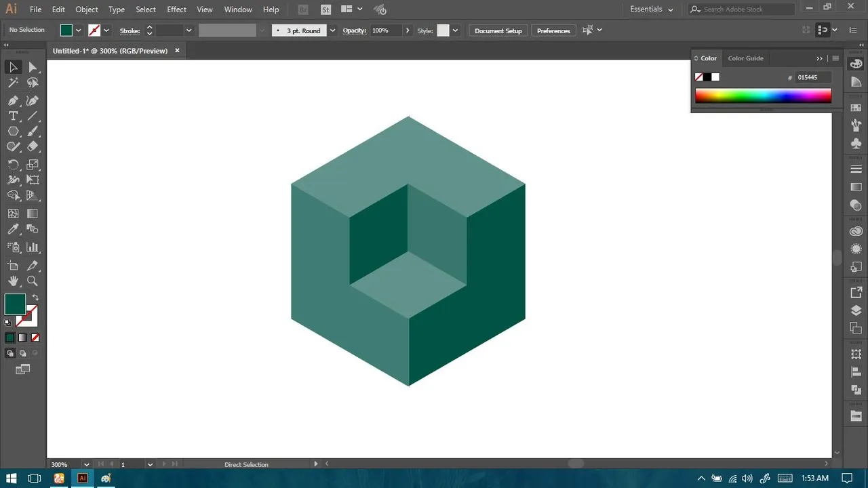Enable Draw Normal mode
The image size is (868, 488).
pyautogui.click(x=9, y=353)
